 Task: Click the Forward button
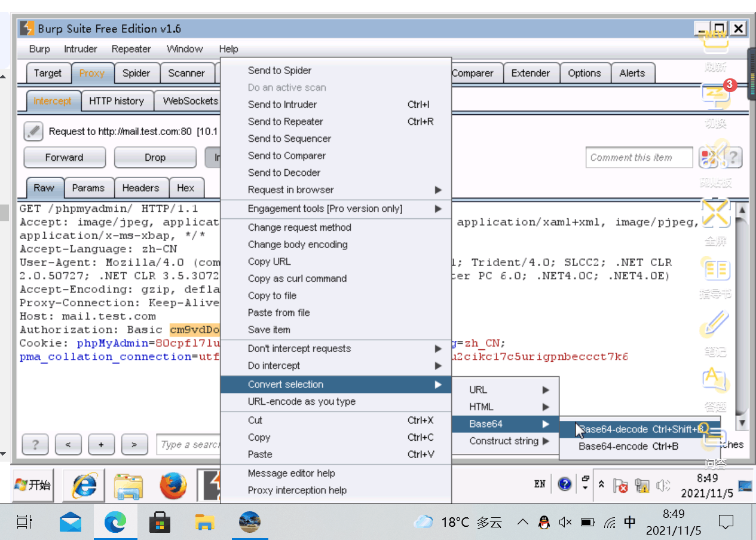[65, 157]
